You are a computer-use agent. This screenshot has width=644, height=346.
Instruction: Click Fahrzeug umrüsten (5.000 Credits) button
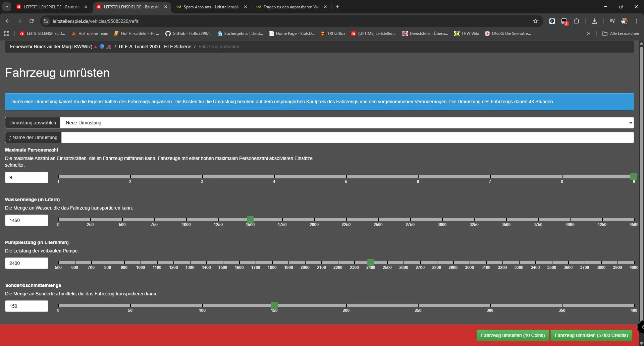(591, 335)
